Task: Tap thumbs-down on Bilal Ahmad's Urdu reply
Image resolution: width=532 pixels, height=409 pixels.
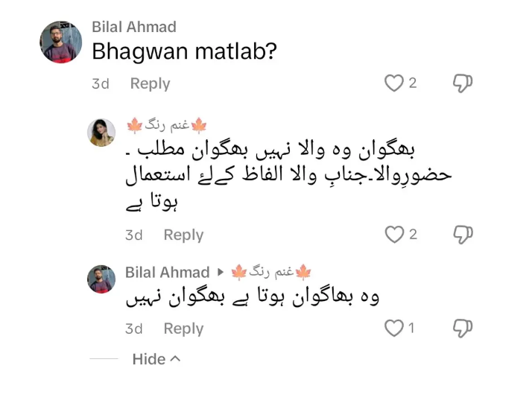Action: pos(463,328)
